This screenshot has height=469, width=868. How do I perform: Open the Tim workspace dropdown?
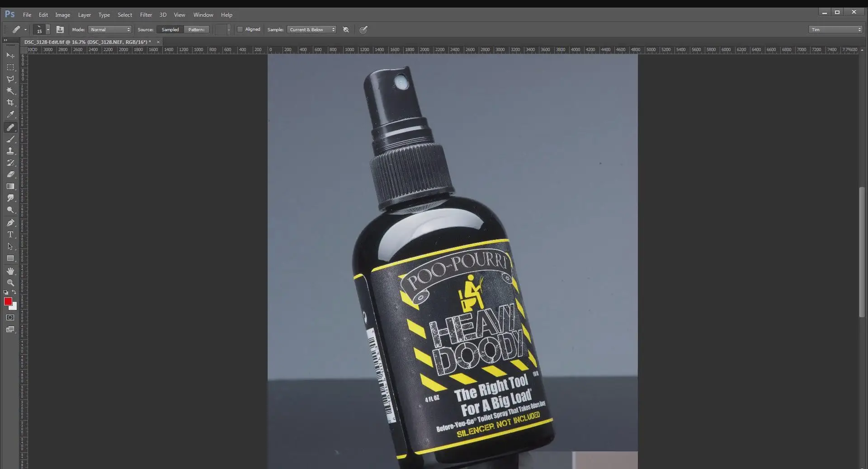point(835,29)
